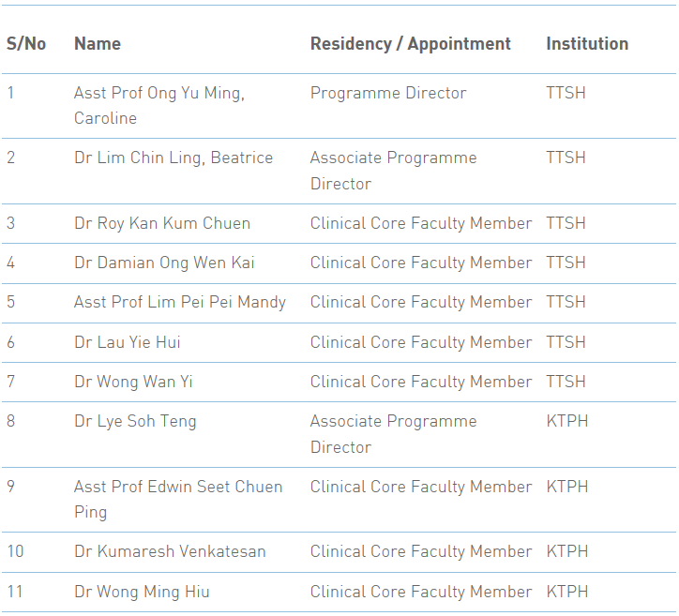Click Associate Programme Director in row 2

coord(393,171)
